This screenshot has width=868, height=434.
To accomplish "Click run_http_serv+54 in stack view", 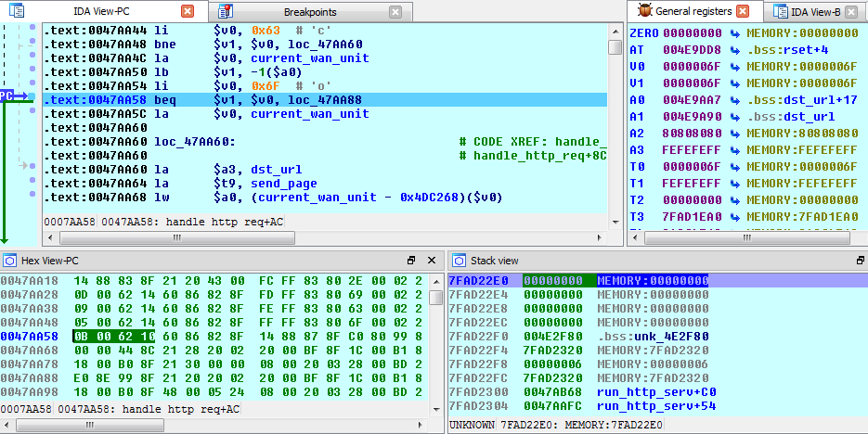I will [x=656, y=406].
